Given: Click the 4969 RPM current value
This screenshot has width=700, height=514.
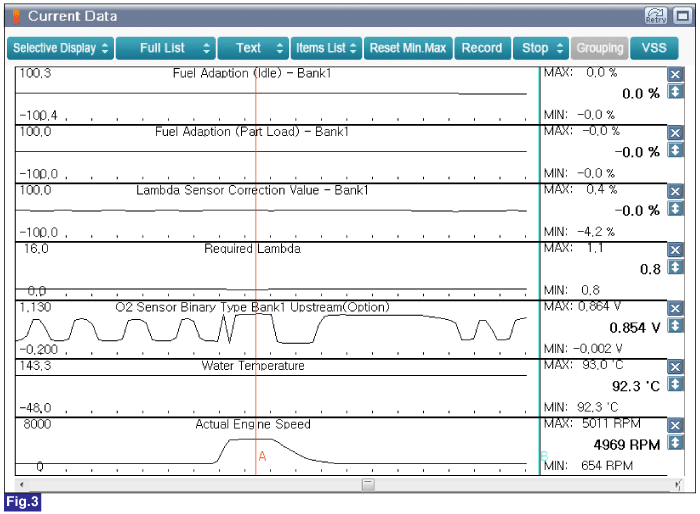Looking at the screenshot, I should coord(626,445).
